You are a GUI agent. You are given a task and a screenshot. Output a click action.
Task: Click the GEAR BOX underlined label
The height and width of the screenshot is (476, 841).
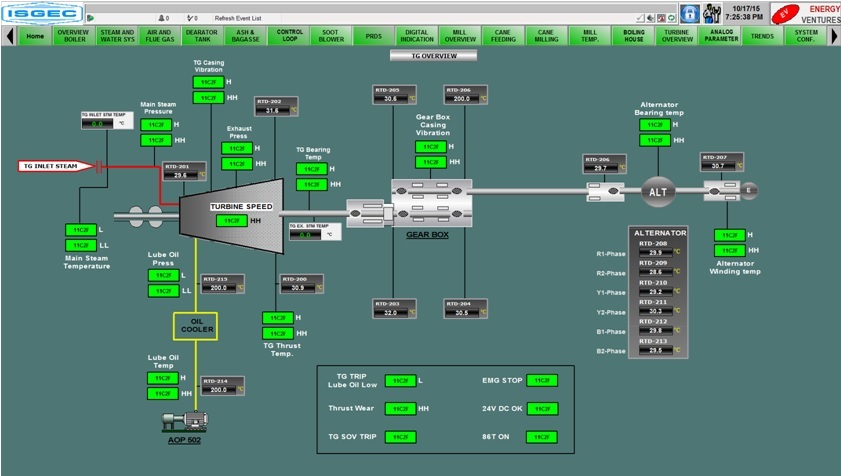pos(427,235)
